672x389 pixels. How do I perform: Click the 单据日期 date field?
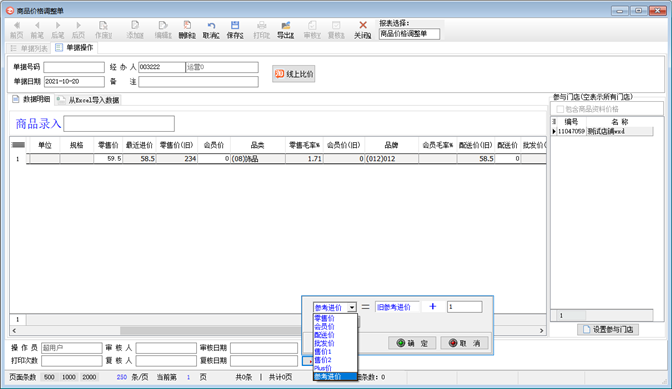(x=74, y=81)
